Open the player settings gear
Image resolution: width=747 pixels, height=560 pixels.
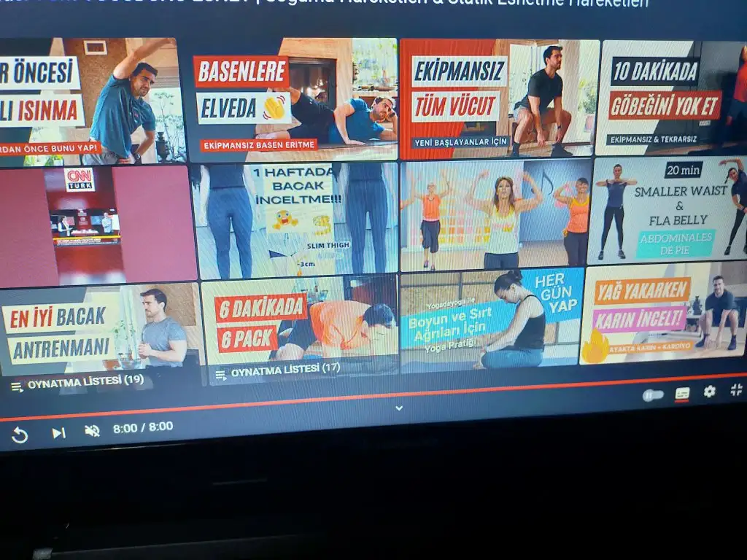709,392
